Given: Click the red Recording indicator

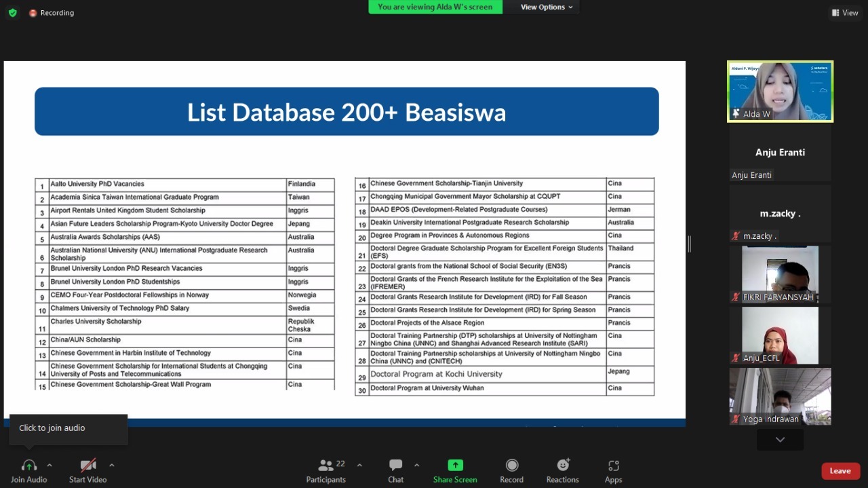Looking at the screenshot, I should point(52,13).
